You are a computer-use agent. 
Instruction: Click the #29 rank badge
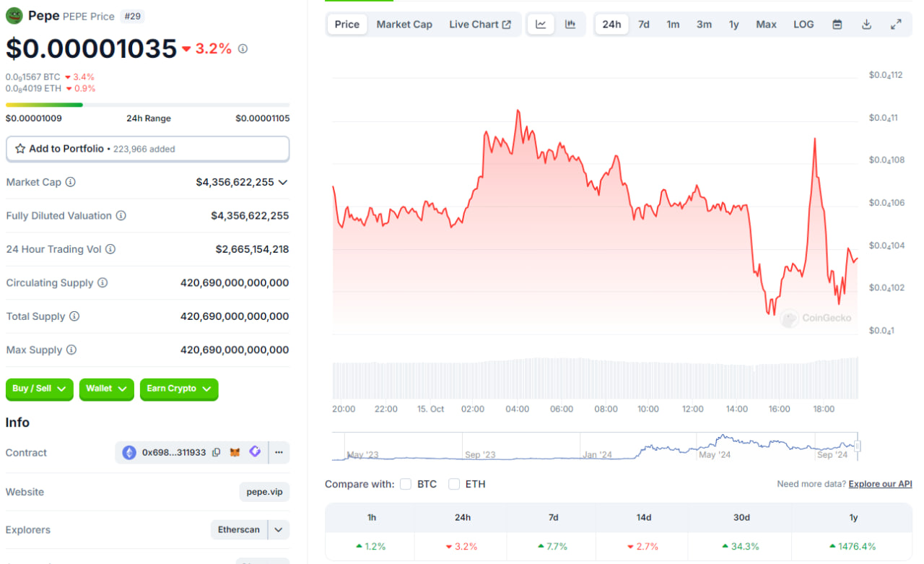point(132,16)
